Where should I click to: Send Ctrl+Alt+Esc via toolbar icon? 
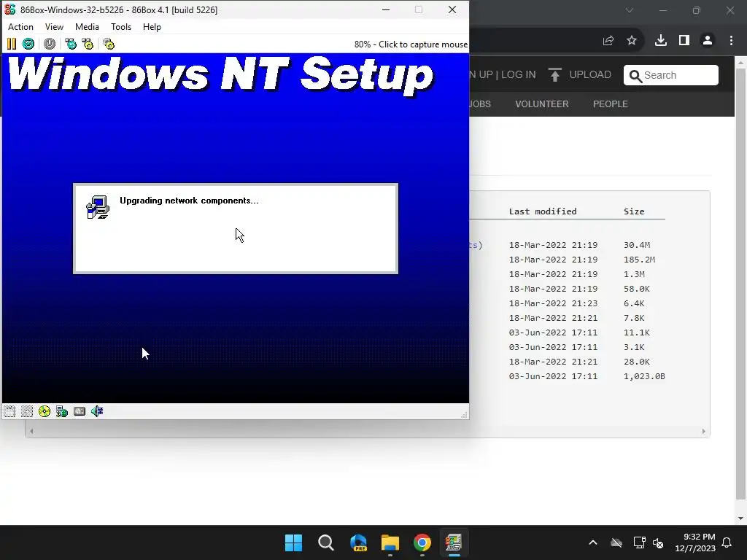click(x=88, y=44)
